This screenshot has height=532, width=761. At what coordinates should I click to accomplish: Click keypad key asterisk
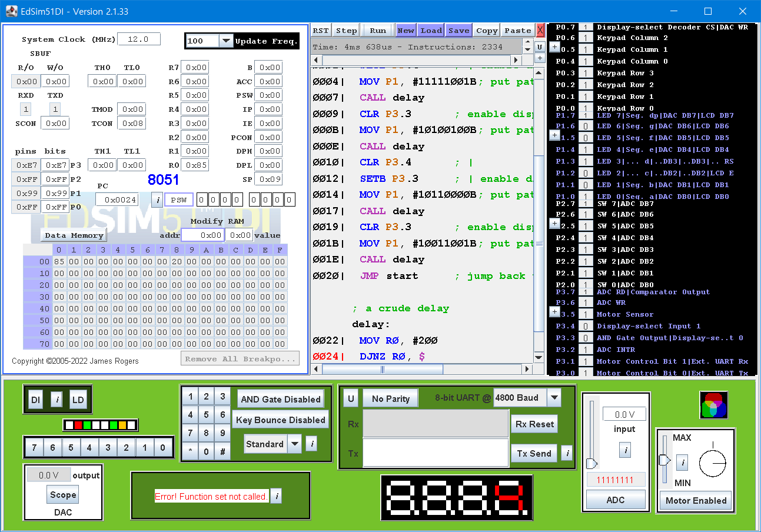pos(190,451)
